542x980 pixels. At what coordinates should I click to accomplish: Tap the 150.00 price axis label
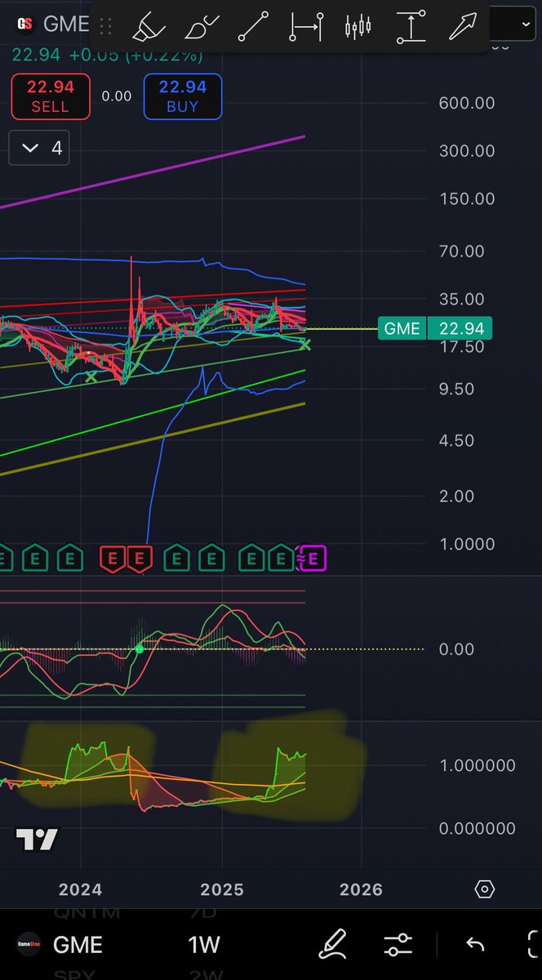[x=467, y=198]
